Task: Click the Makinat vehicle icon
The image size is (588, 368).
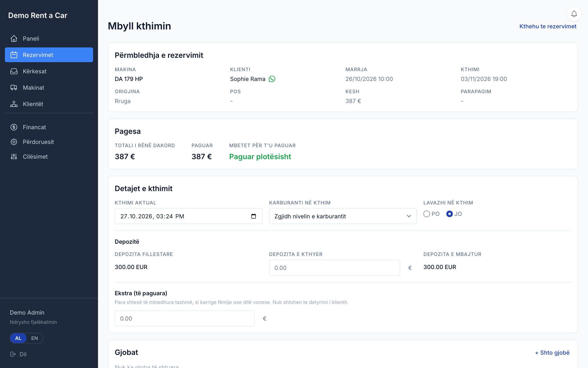Action: click(x=14, y=88)
